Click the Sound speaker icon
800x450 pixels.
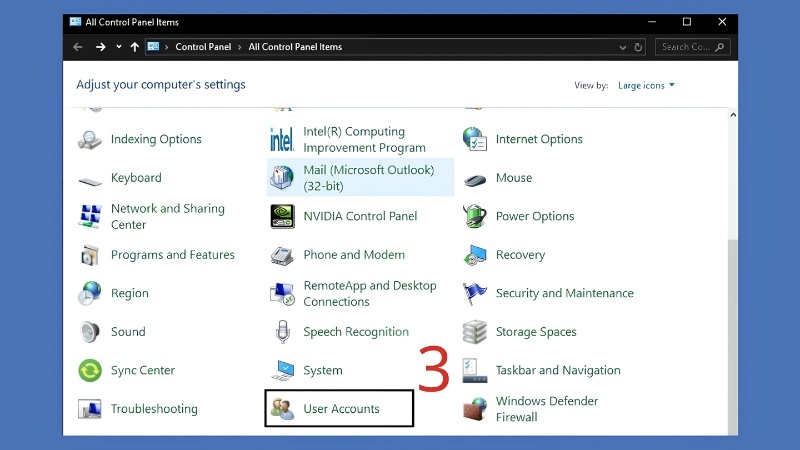(90, 332)
